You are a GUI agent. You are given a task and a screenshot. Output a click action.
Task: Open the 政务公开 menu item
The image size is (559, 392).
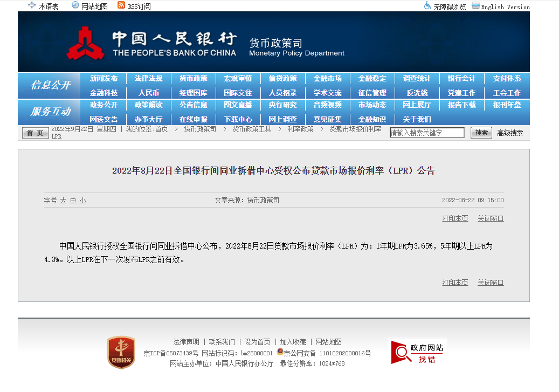[103, 105]
